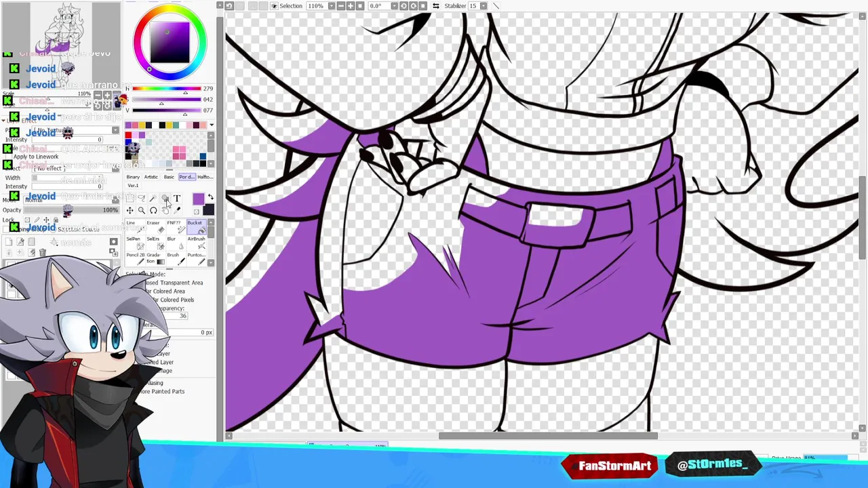Choose the Puntos brush tool
This screenshot has width=868, height=488.
pyautogui.click(x=197, y=259)
